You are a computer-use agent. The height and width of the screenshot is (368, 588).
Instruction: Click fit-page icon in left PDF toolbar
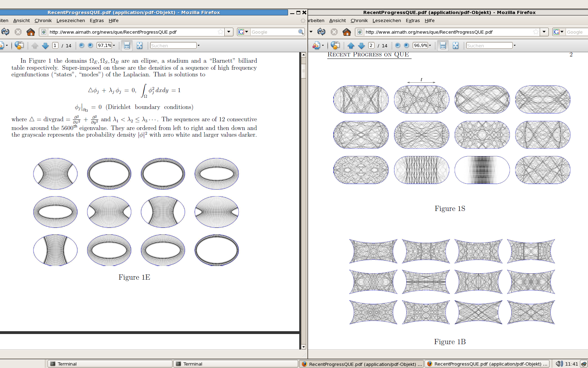click(139, 46)
